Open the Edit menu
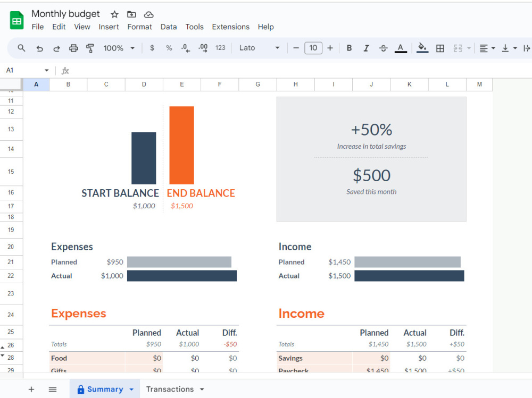The width and height of the screenshot is (532, 398). 59,27
